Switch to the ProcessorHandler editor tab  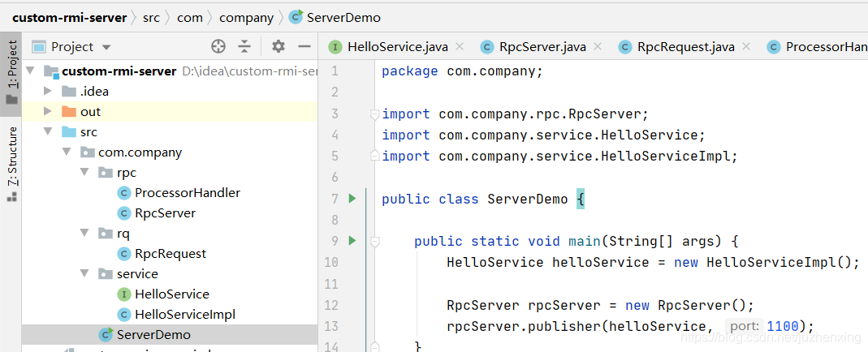[817, 47]
